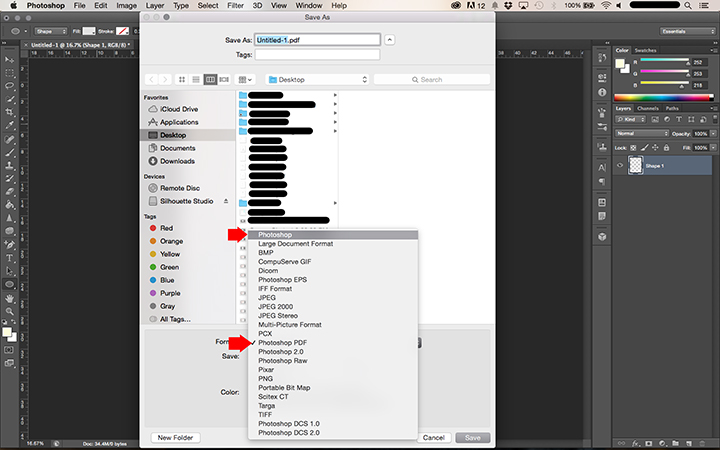Open the Info panel icon
720x450 pixels.
[602, 92]
